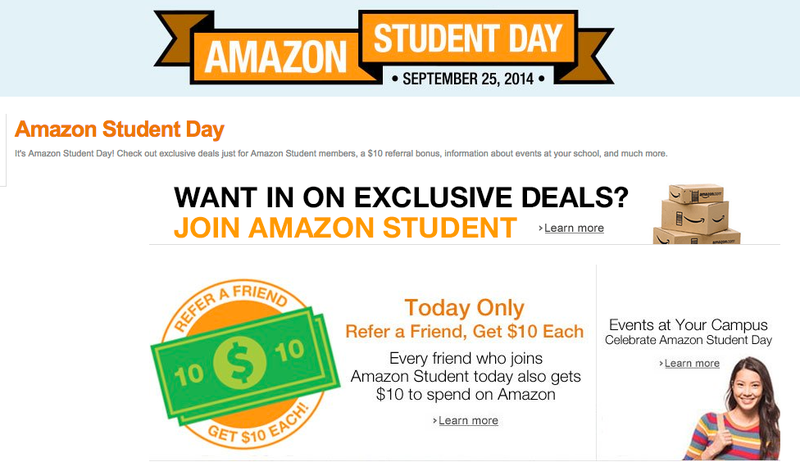
Task: Click Refer a Friend, Get $10 Each text
Action: click(464, 331)
